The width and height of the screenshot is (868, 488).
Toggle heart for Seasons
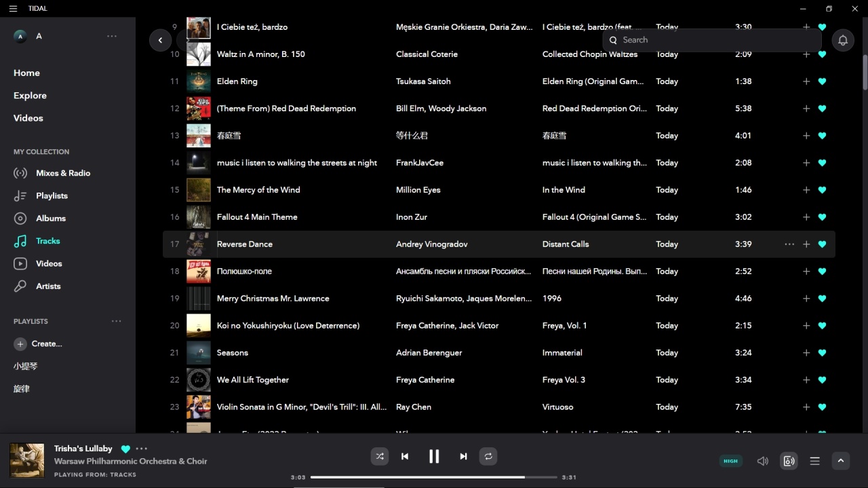(x=822, y=353)
